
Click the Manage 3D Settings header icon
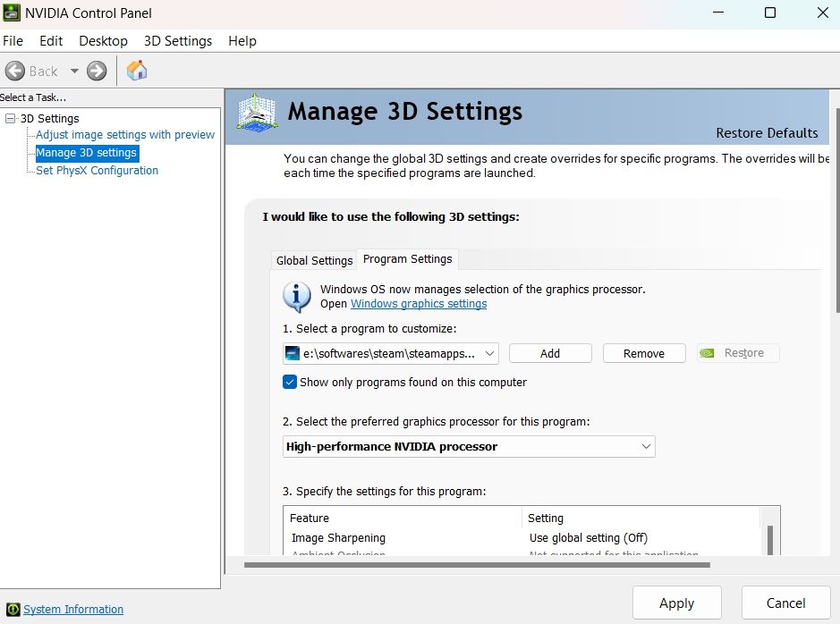(x=257, y=113)
